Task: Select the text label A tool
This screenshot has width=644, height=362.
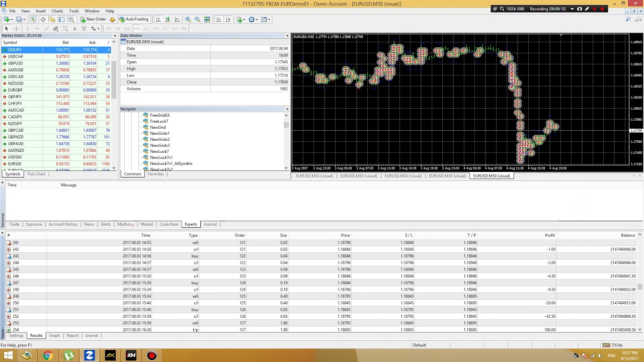Action: [74, 29]
